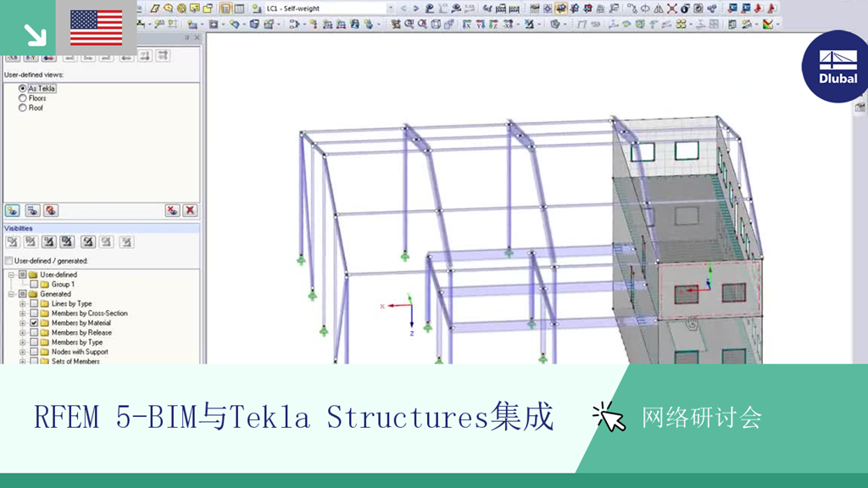Click the second table layout icon
Screen dimensions: 868x488
pyautogui.click(x=238, y=8)
